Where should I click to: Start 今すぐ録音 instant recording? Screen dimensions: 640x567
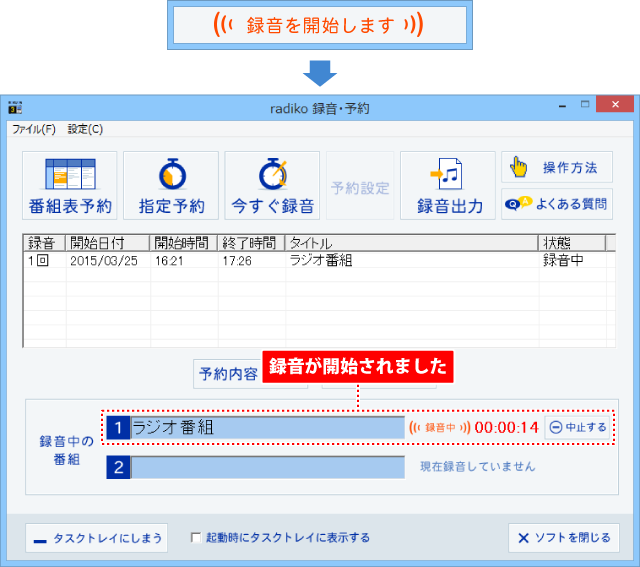272,186
